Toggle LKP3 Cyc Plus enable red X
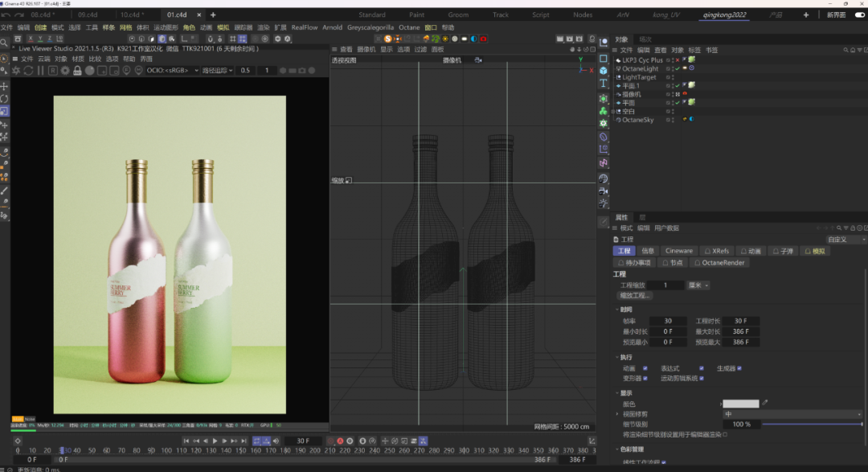868x472 pixels. pyautogui.click(x=677, y=60)
